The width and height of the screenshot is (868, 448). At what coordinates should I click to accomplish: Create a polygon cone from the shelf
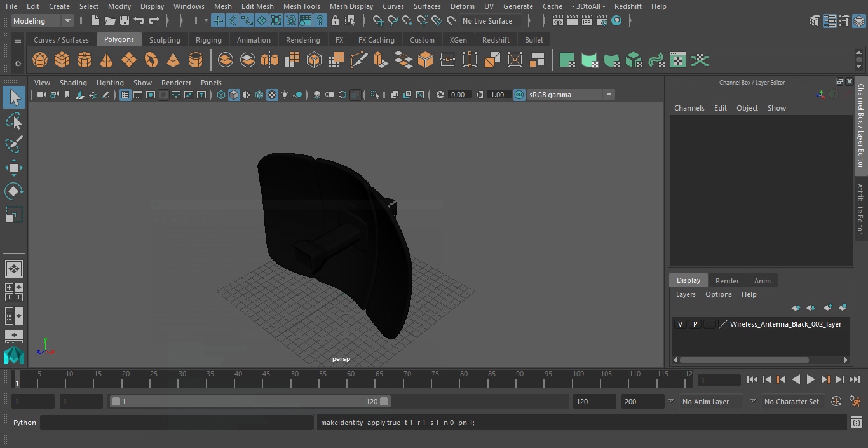click(x=107, y=60)
